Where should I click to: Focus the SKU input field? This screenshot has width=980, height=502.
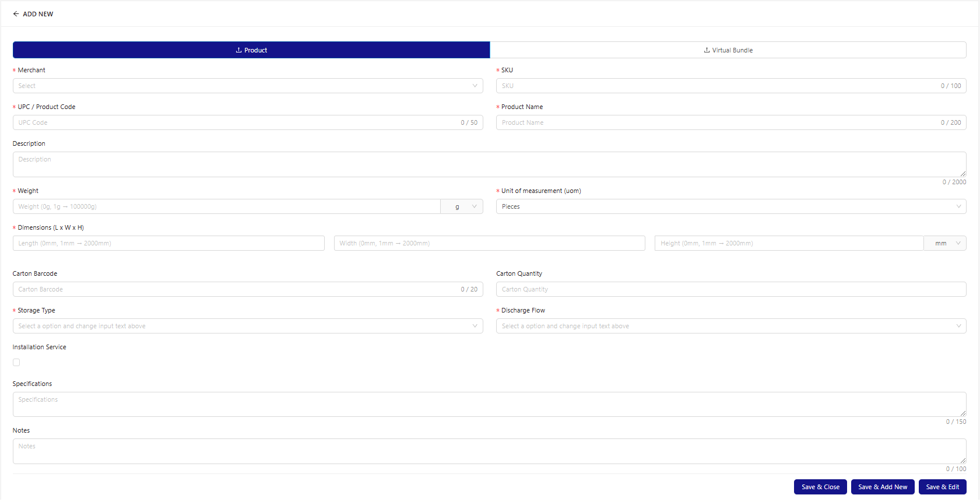[x=731, y=86]
